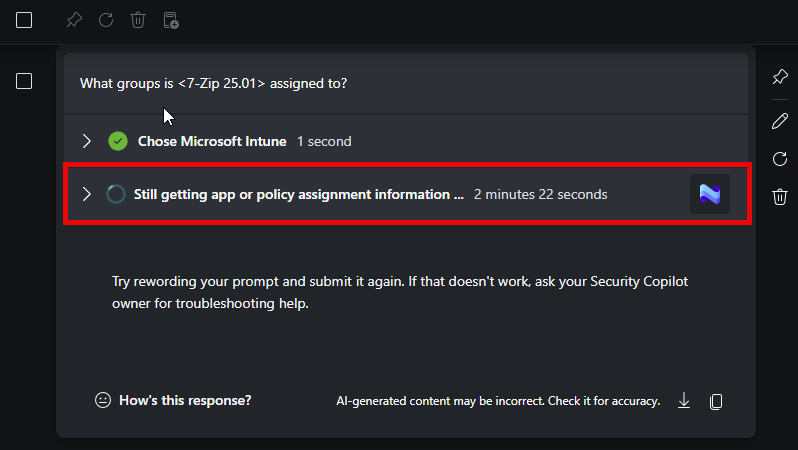798x450 pixels.
Task: Click the '7-Zip 25.01' prompt text
Action: coord(222,84)
